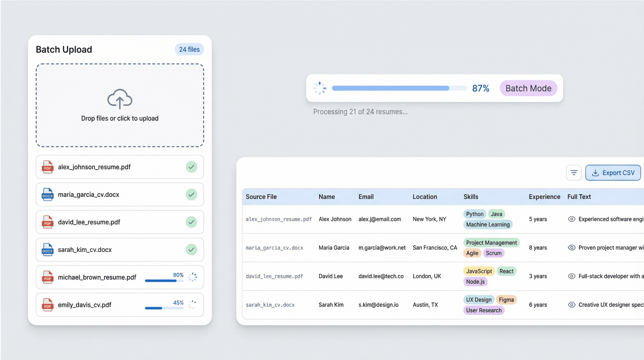Click the checkmark beside david_lee_resume.pdf
Image resolution: width=644 pixels, height=360 pixels.
pos(192,222)
